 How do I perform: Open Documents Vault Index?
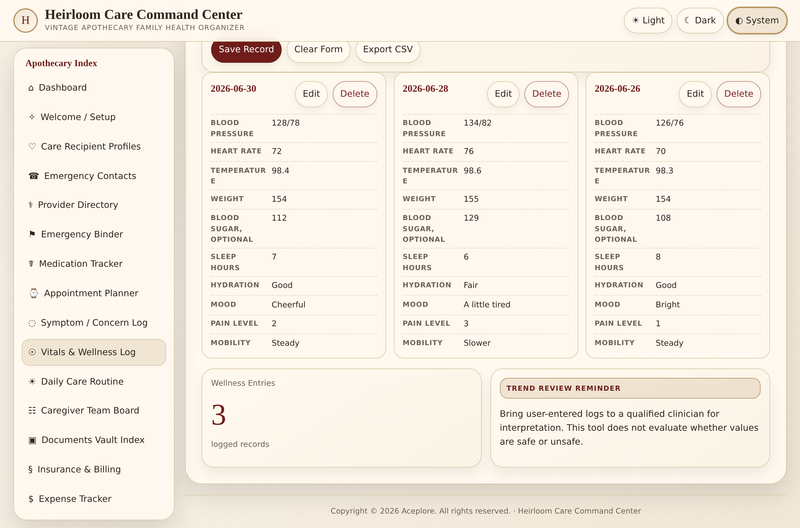pos(94,440)
